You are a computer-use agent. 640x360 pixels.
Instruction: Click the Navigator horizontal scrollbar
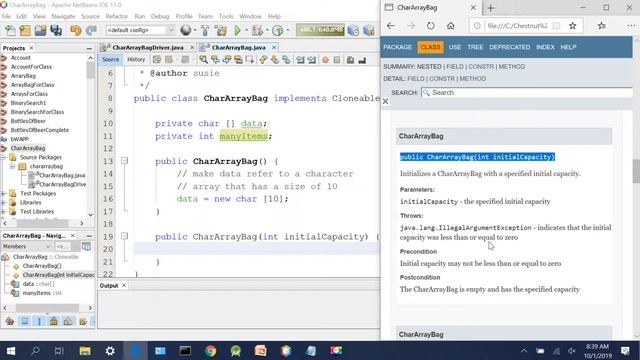tap(47, 308)
